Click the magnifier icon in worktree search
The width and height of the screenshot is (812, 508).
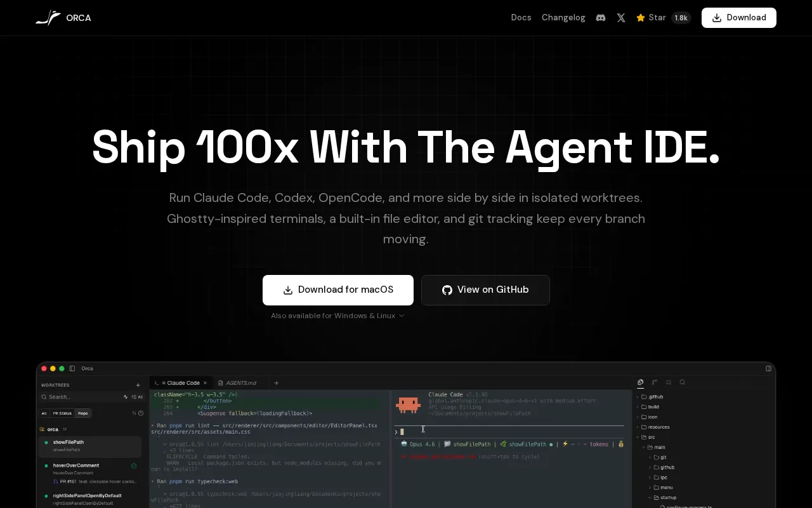[44, 397]
